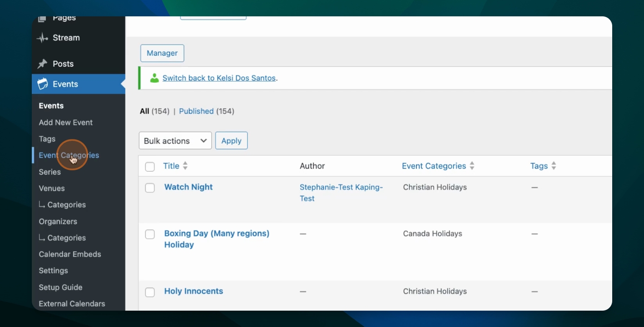Go to Event Categories submenu item
Image resolution: width=644 pixels, height=327 pixels.
tap(69, 155)
